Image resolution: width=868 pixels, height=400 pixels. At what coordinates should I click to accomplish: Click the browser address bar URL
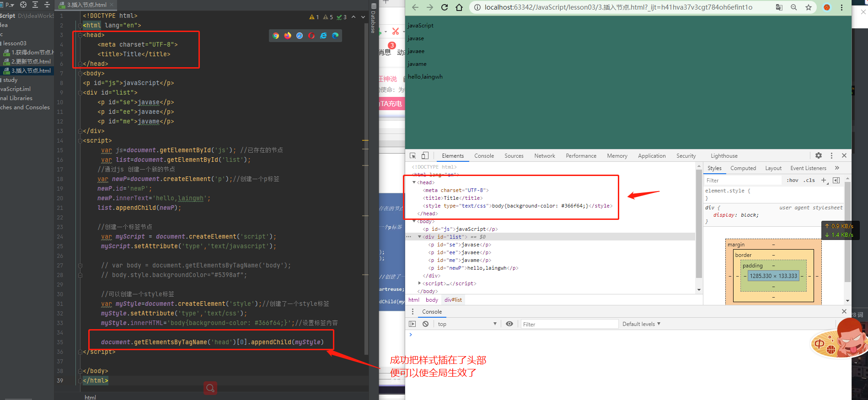coord(618,7)
